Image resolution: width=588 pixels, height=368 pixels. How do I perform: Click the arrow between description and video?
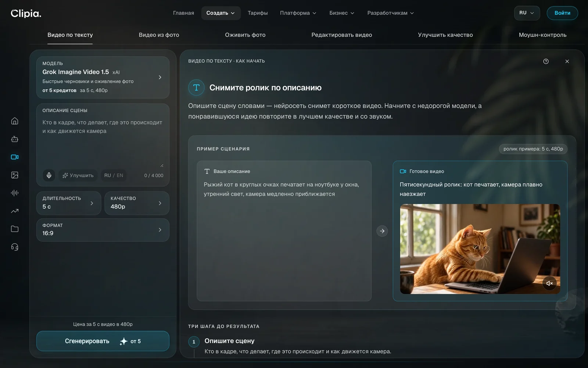pos(382,231)
